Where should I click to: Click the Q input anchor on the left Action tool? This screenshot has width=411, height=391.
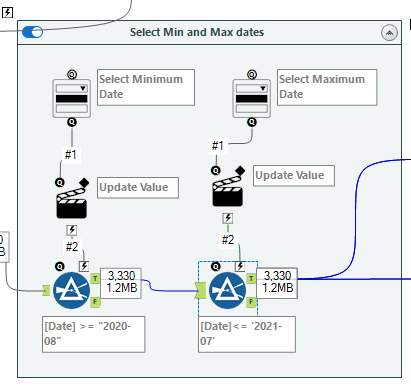click(x=60, y=183)
